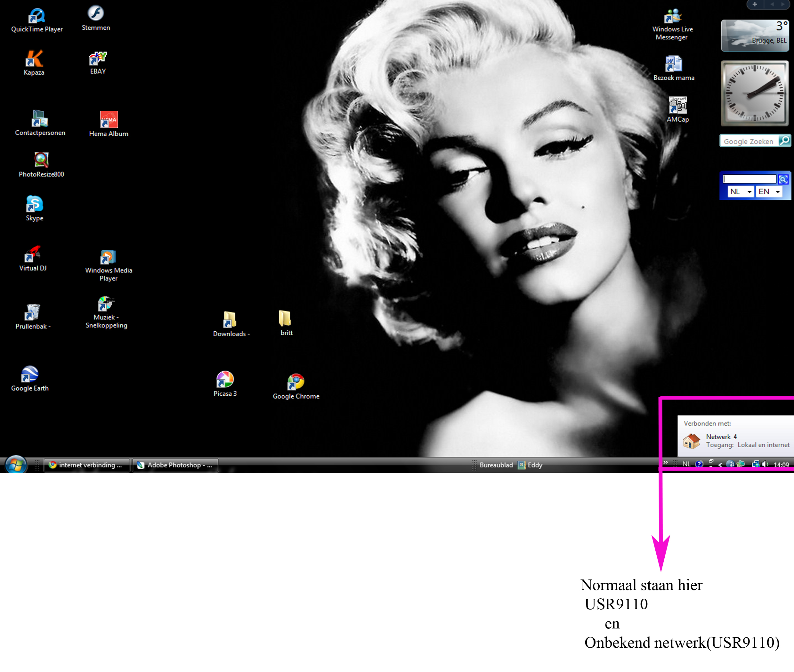Viewport: 794px width, 672px height.
Task: Switch to the internet verbinding Chrome window
Action: 87,465
